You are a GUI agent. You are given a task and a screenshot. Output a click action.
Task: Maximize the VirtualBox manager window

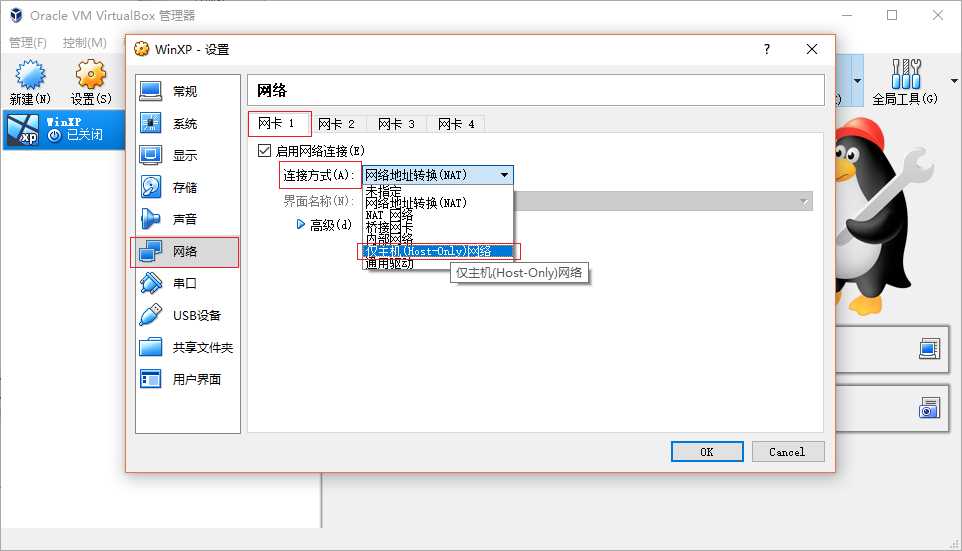(892, 15)
